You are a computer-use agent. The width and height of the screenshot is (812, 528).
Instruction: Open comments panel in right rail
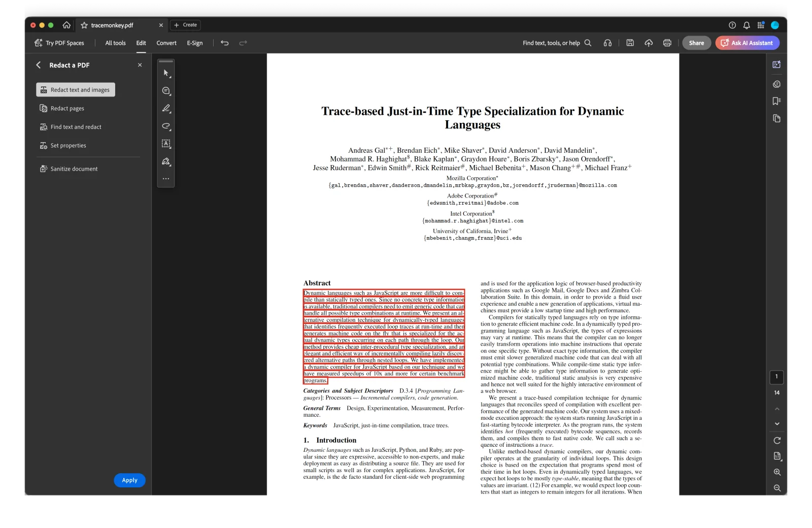point(776,84)
